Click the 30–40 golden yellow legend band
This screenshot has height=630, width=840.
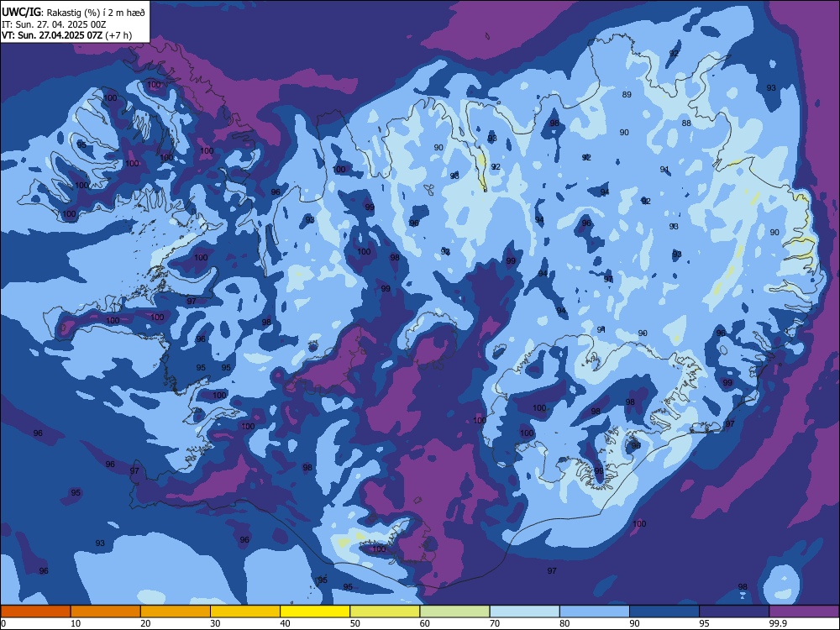tap(245, 612)
